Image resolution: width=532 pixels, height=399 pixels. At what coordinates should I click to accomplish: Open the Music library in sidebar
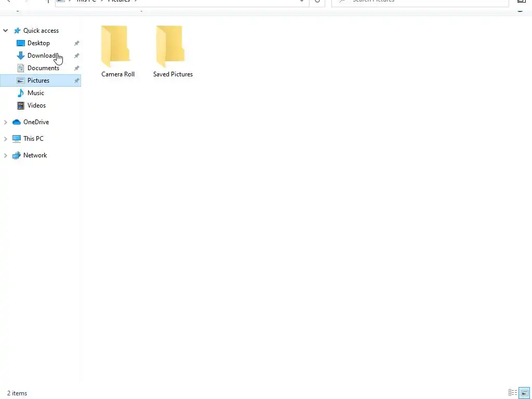36,93
